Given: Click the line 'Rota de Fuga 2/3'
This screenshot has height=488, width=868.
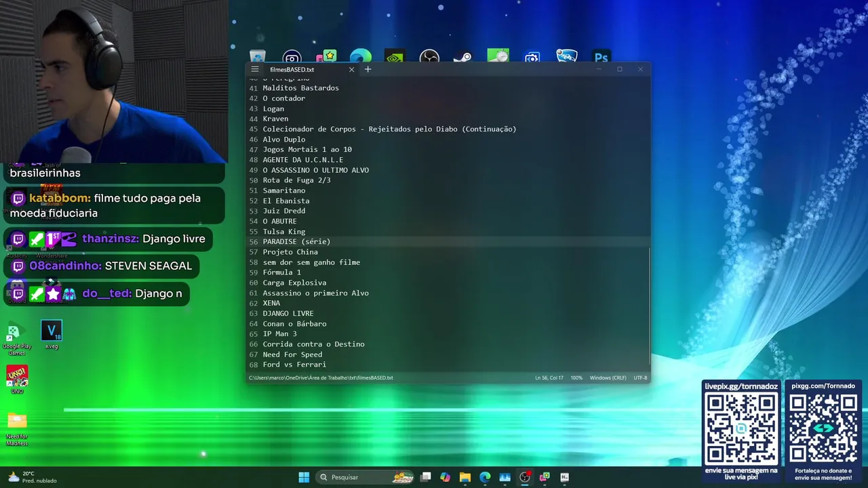Looking at the screenshot, I should point(296,180).
